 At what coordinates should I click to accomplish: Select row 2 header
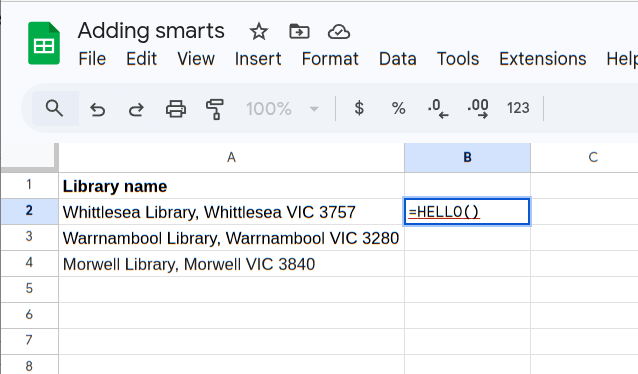click(29, 211)
